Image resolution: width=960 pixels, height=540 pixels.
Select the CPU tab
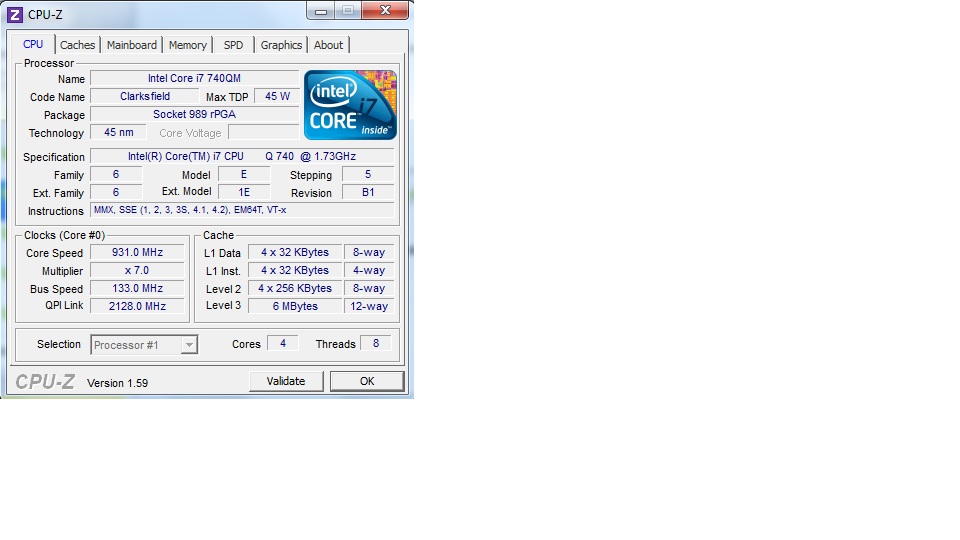click(33, 44)
